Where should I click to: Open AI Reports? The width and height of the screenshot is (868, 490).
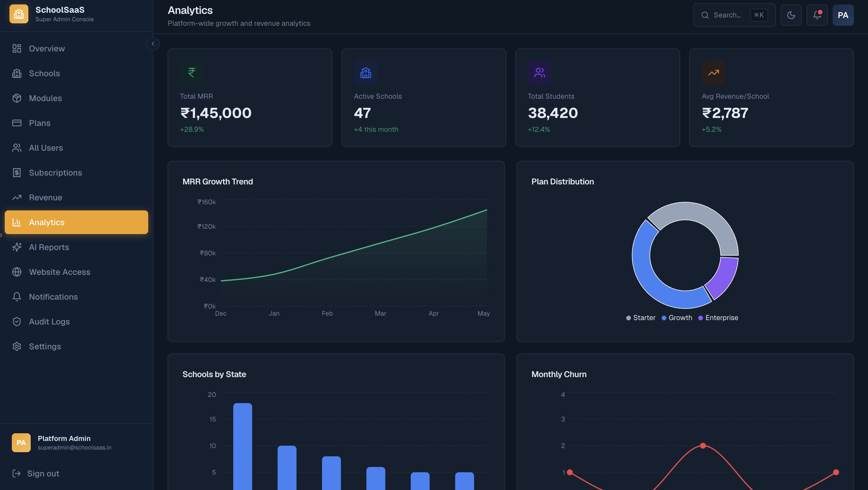coord(76,247)
